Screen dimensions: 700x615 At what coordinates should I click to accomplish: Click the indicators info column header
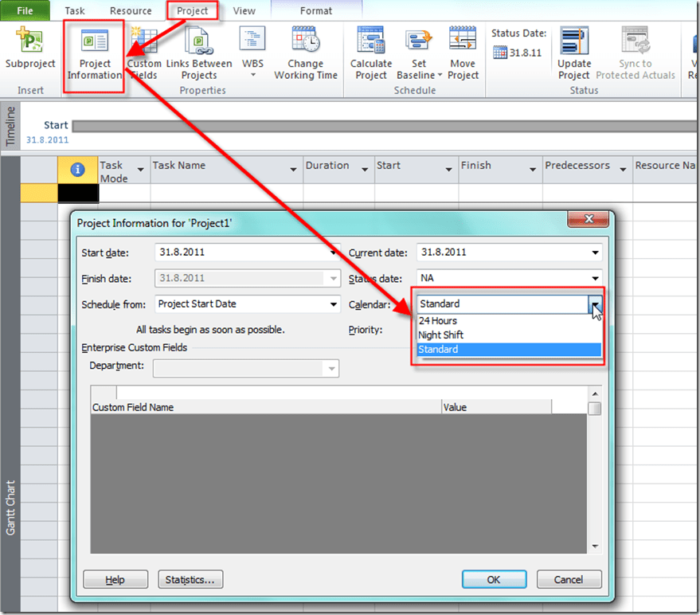pyautogui.click(x=78, y=169)
